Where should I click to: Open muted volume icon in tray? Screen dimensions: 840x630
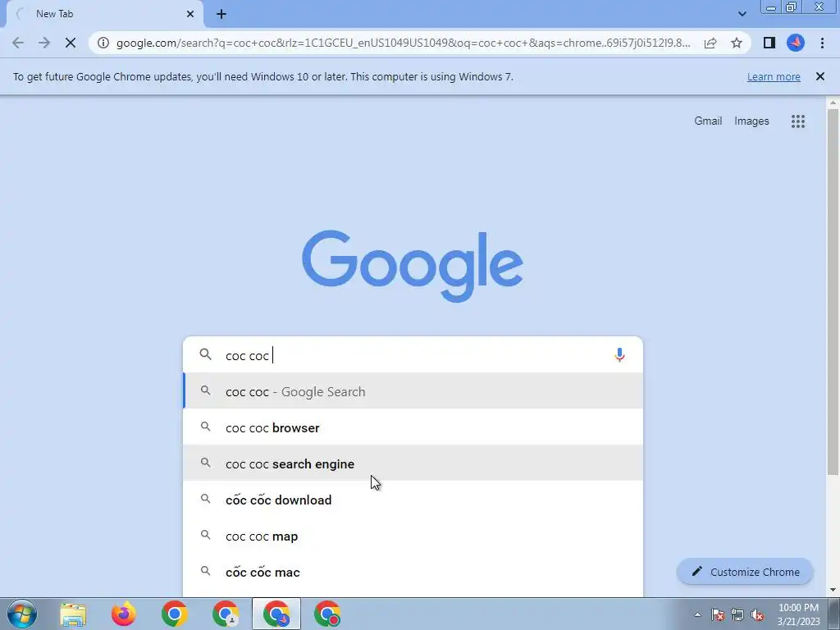click(757, 614)
